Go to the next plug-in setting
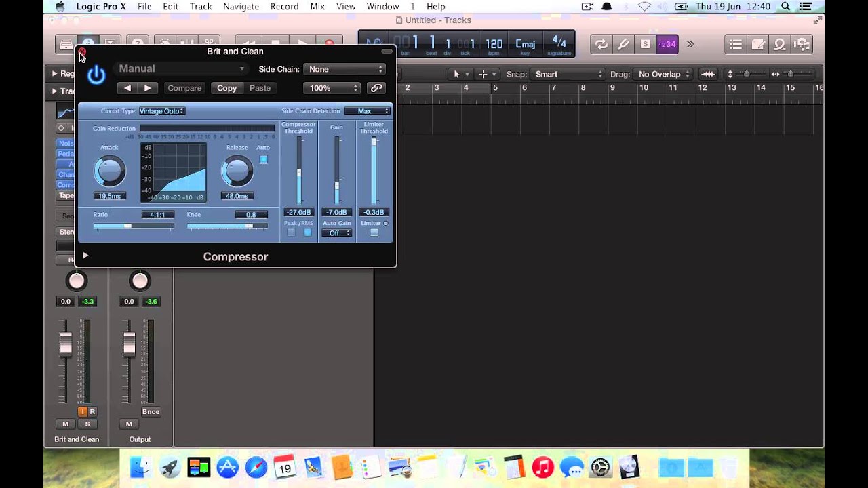Image resolution: width=868 pixels, height=488 pixels. [x=148, y=88]
